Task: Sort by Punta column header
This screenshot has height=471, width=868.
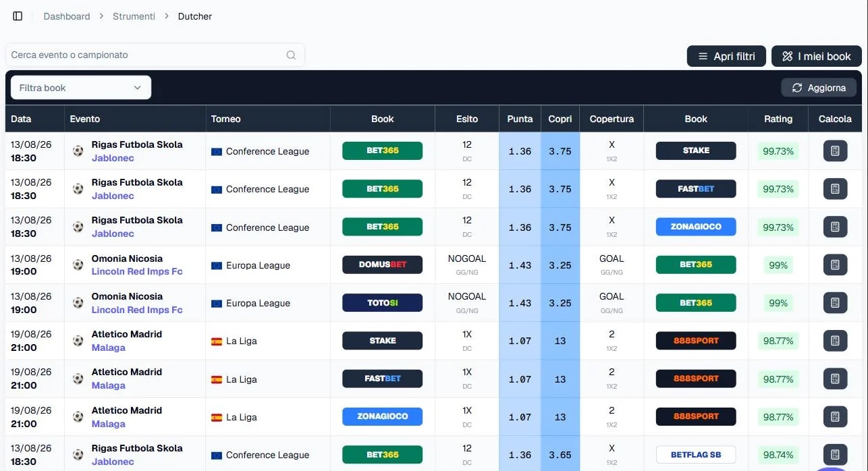Action: pos(520,119)
